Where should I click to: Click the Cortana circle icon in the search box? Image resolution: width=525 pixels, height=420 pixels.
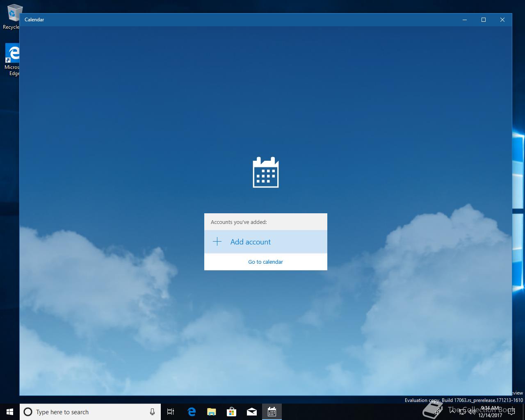pos(28,412)
